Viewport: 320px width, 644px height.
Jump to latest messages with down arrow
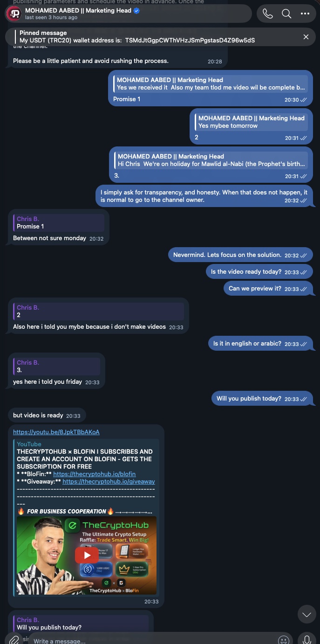[306, 615]
